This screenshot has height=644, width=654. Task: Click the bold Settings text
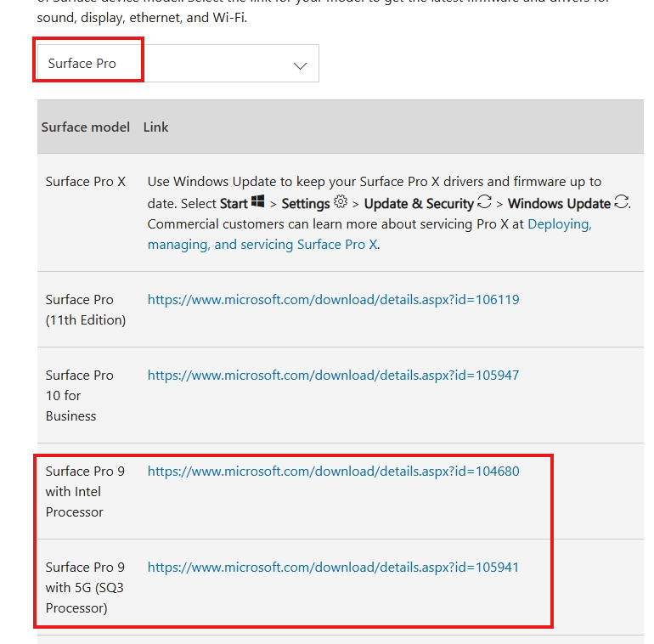(306, 204)
